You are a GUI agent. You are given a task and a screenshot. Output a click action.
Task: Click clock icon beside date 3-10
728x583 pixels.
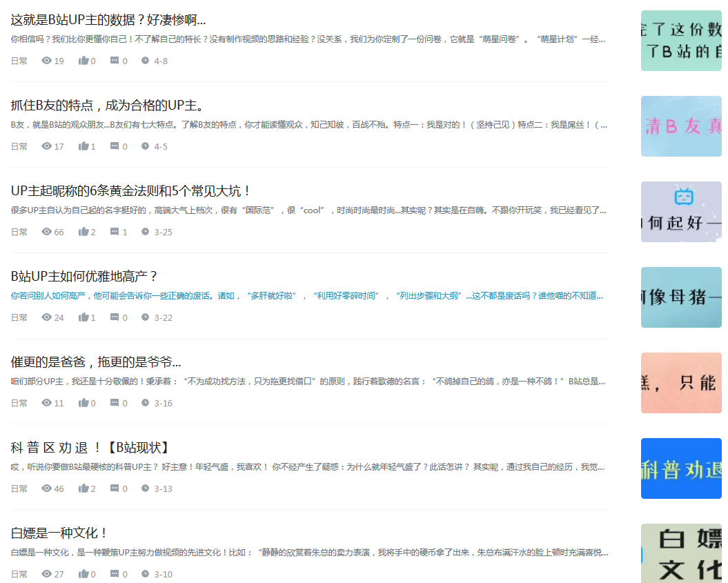click(x=146, y=573)
